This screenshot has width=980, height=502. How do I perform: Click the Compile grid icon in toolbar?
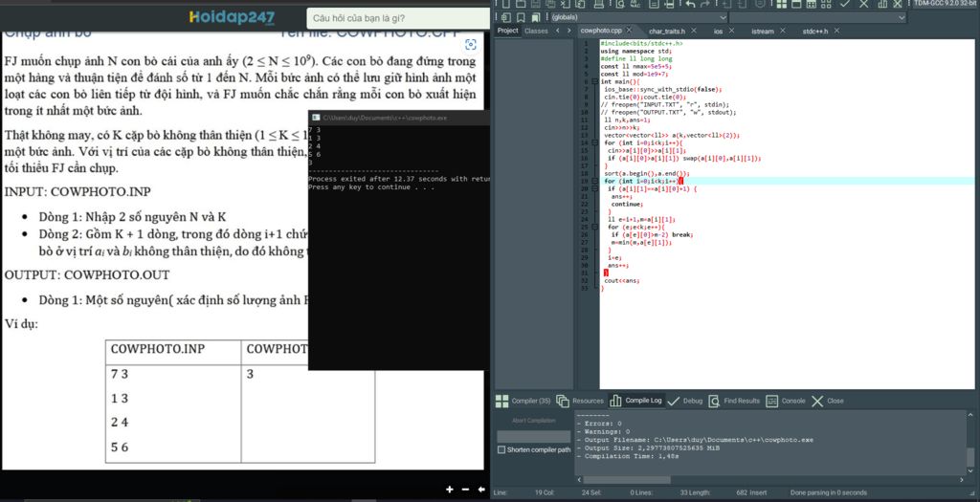[781, 4]
